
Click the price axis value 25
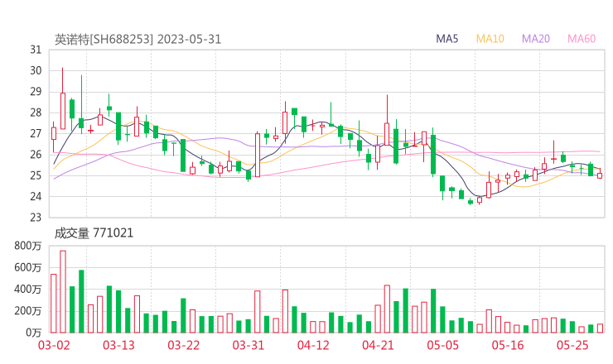point(36,175)
